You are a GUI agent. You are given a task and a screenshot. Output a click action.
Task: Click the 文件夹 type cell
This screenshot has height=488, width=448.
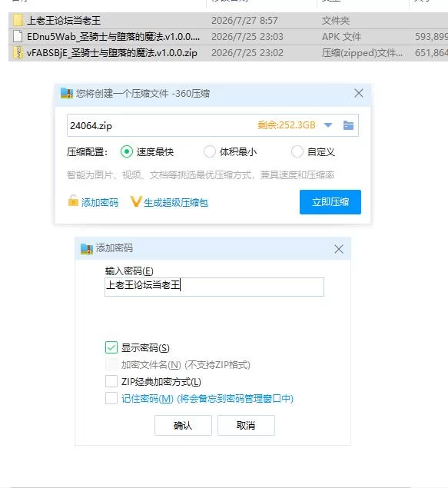335,21
